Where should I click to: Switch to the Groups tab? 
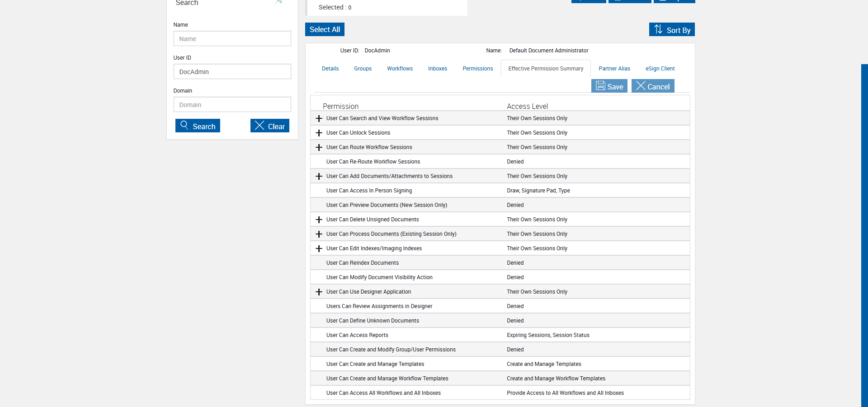(363, 69)
